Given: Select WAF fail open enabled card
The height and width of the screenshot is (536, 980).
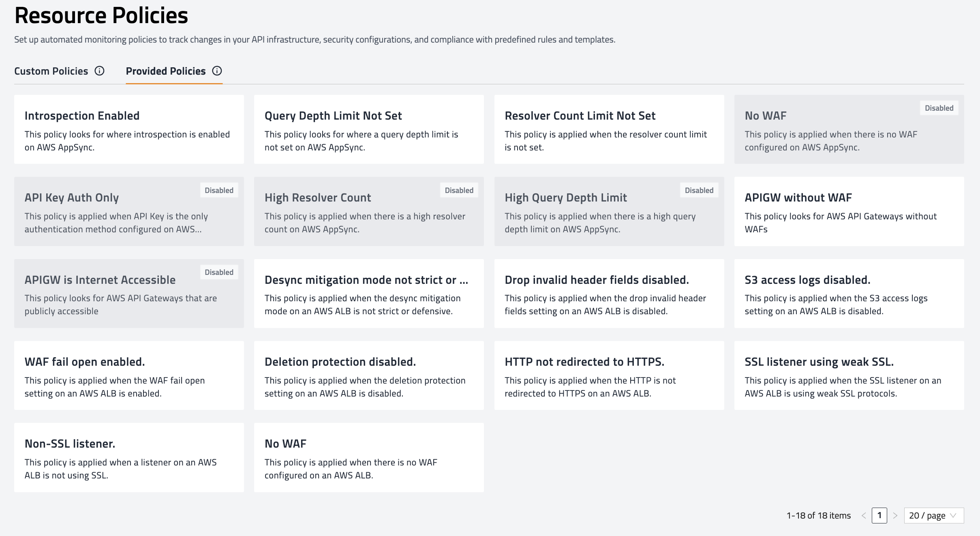Looking at the screenshot, I should point(129,375).
